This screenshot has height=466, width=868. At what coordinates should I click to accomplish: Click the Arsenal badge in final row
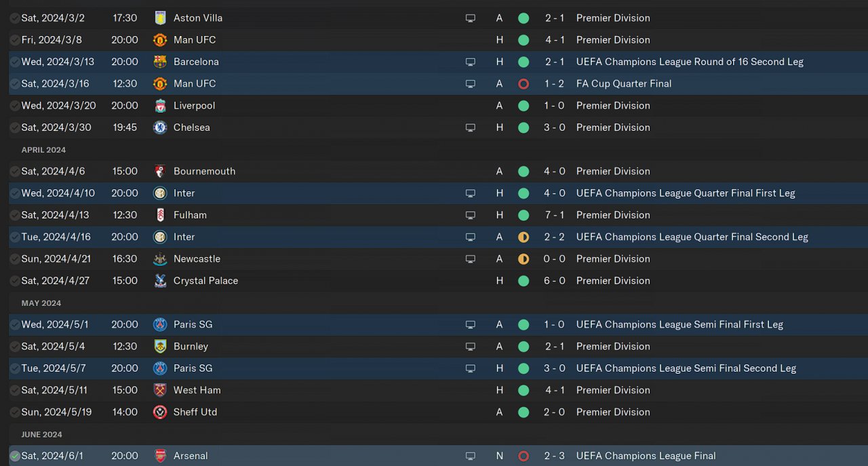[x=160, y=456]
